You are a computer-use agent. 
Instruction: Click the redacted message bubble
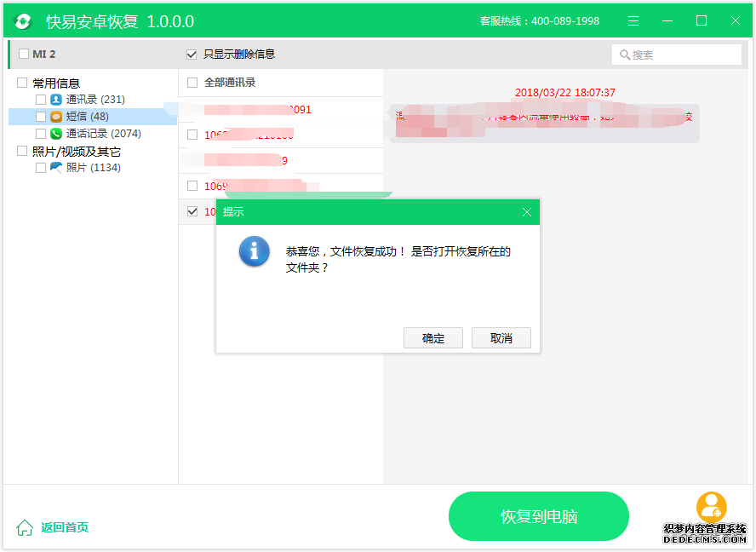pos(544,124)
